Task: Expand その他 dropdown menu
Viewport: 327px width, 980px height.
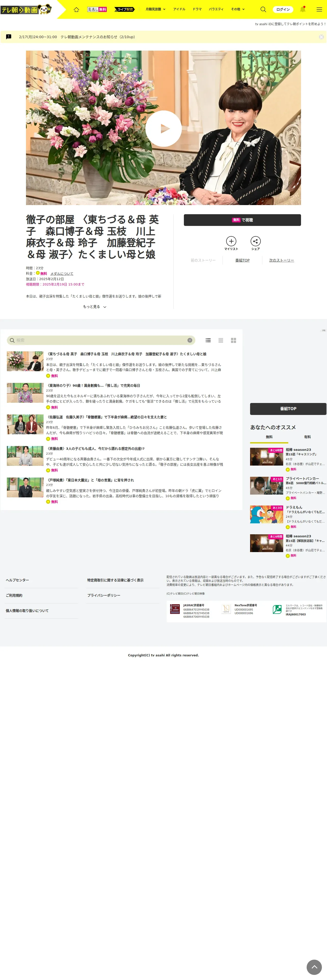Action: [238, 9]
